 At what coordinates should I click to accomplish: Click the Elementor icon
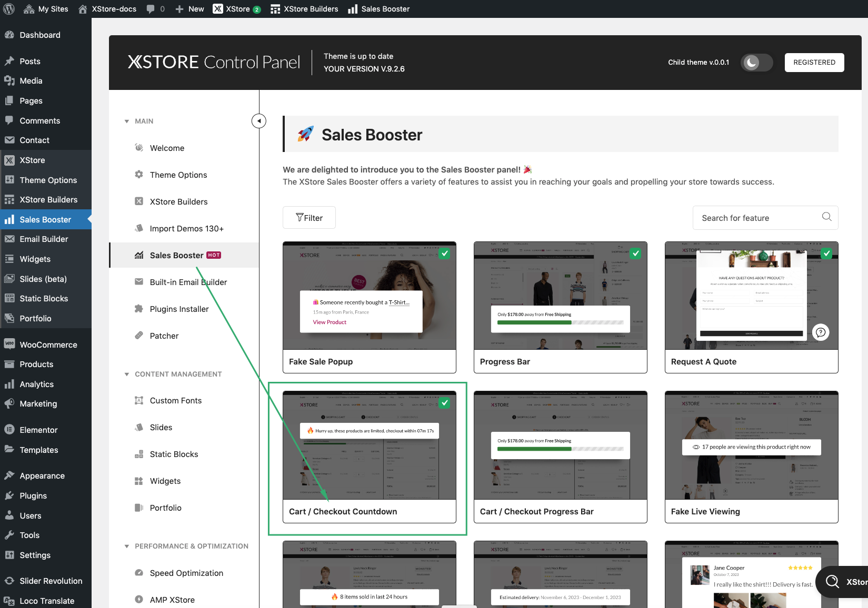coord(9,430)
